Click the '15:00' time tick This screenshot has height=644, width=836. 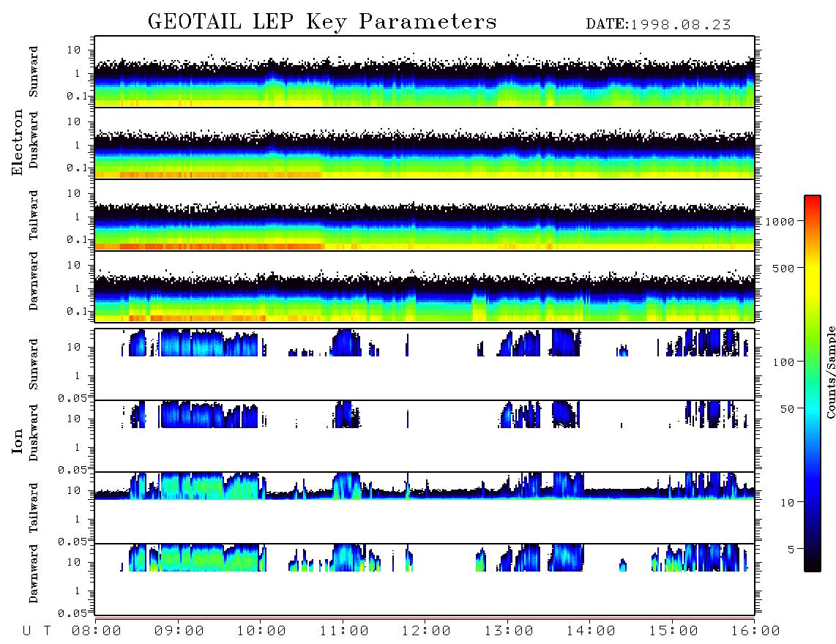coord(673,631)
